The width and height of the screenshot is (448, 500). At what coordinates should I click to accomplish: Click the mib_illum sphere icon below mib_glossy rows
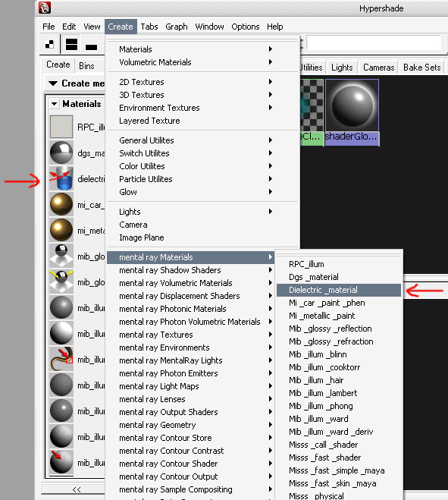point(61,308)
